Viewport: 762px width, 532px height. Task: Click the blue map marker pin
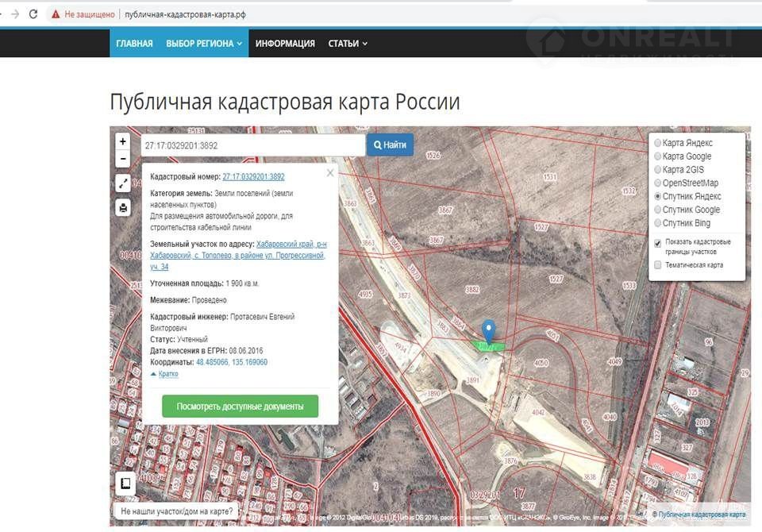point(489,330)
